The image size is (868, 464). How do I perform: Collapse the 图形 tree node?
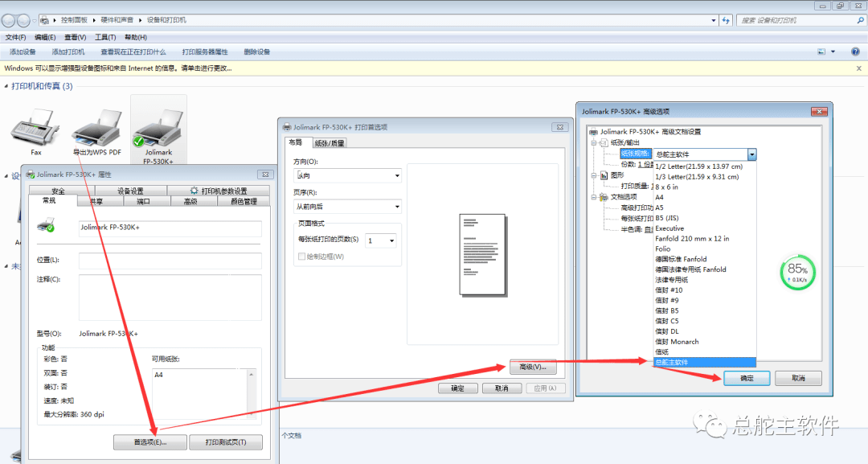click(593, 175)
